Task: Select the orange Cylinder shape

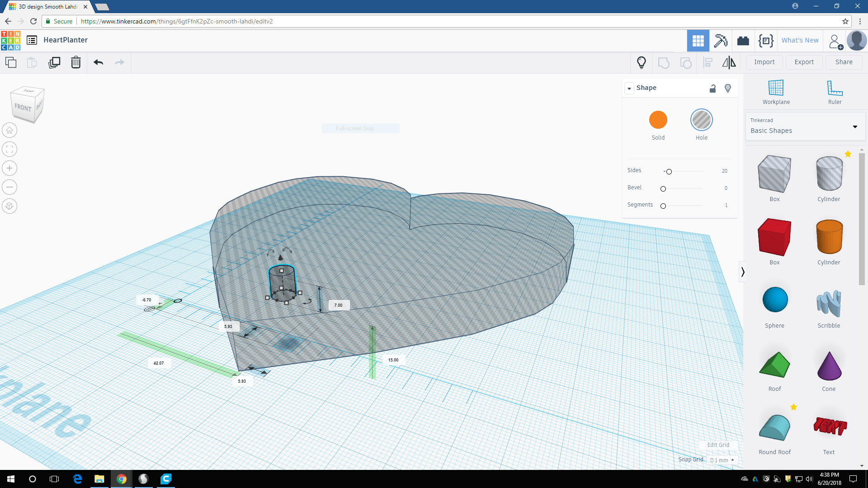Action: coord(829,237)
